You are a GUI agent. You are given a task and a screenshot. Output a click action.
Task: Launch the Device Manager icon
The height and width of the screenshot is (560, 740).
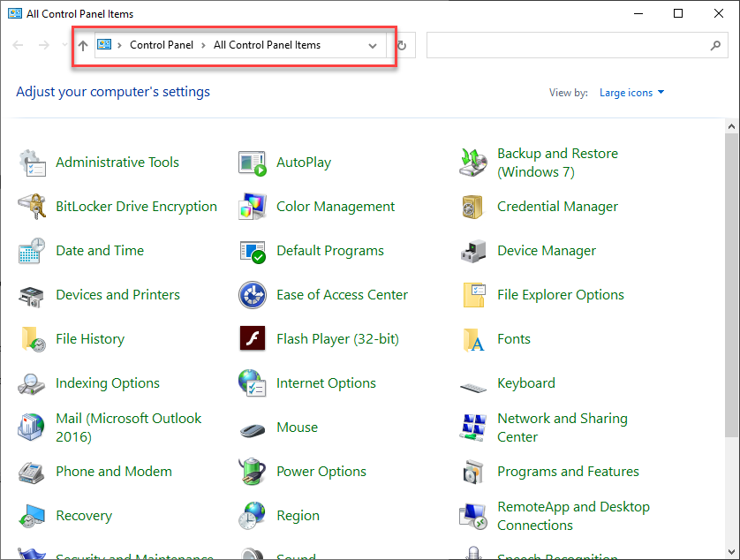(x=473, y=251)
